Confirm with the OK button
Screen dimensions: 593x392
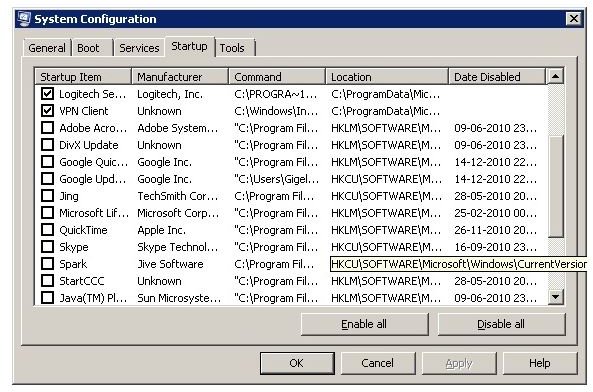click(x=297, y=363)
